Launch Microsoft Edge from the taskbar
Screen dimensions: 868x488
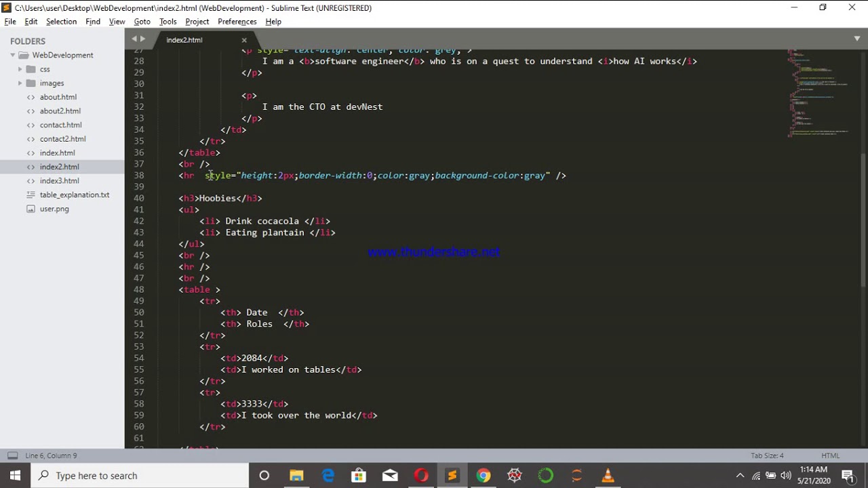click(x=328, y=476)
